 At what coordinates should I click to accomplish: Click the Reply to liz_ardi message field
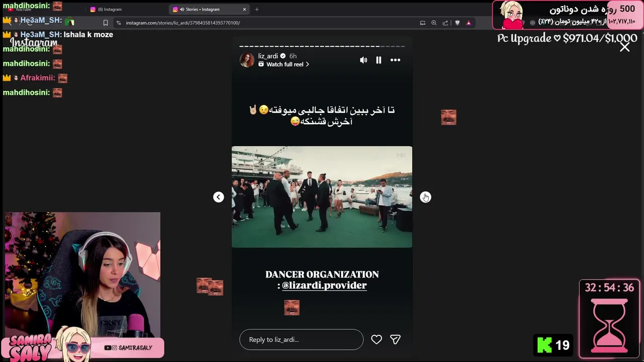[x=301, y=339]
